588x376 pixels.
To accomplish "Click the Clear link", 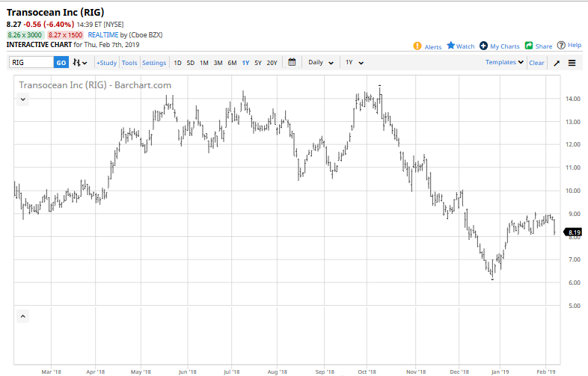I will tap(536, 63).
